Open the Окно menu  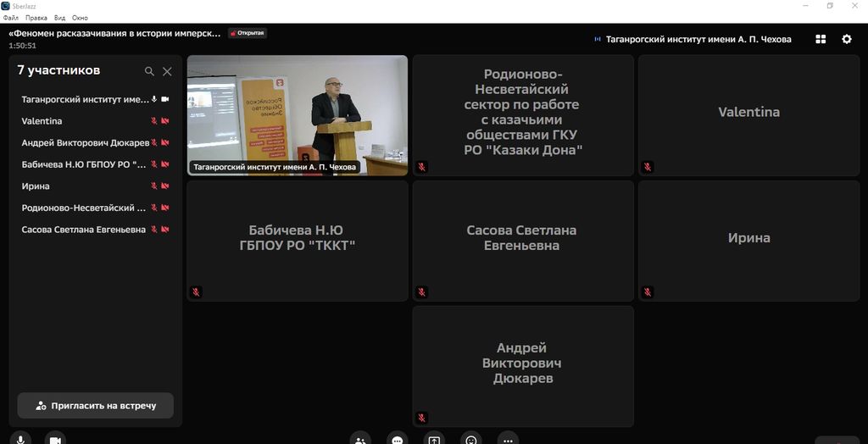pos(80,17)
